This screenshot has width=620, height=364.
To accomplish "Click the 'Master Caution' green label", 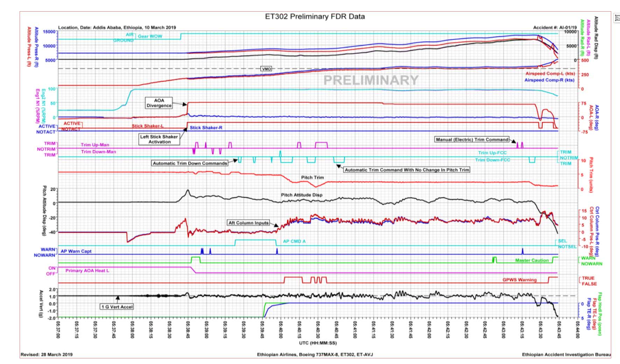I will [x=531, y=260].
